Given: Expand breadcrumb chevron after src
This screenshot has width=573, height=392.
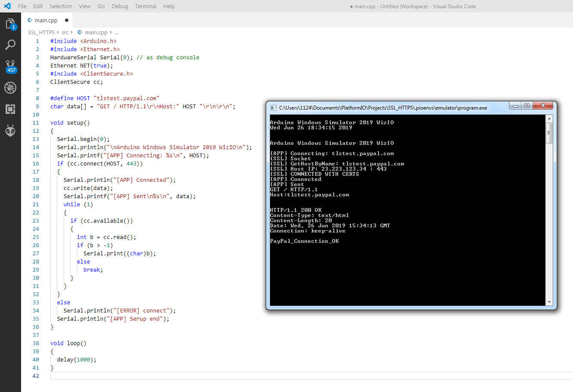Looking at the screenshot, I should pos(72,32).
